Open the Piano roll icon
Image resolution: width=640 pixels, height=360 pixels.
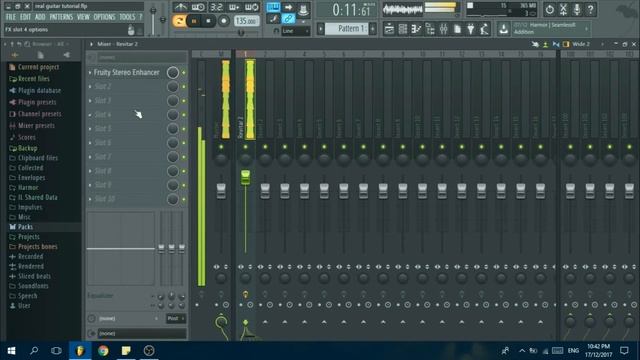tap(416, 29)
